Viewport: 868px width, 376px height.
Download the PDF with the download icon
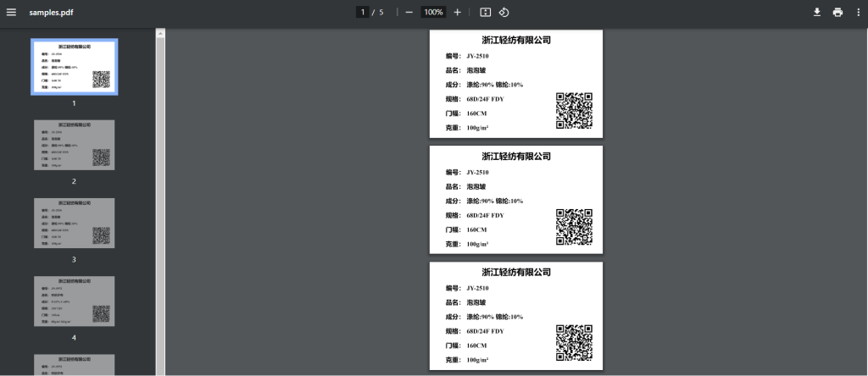click(x=816, y=12)
